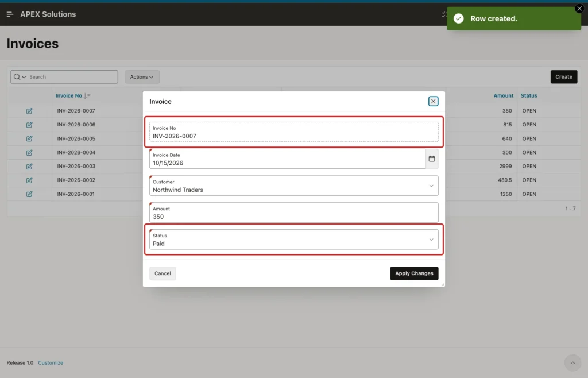
Task: Close the Invoice dialog
Action: point(433,101)
